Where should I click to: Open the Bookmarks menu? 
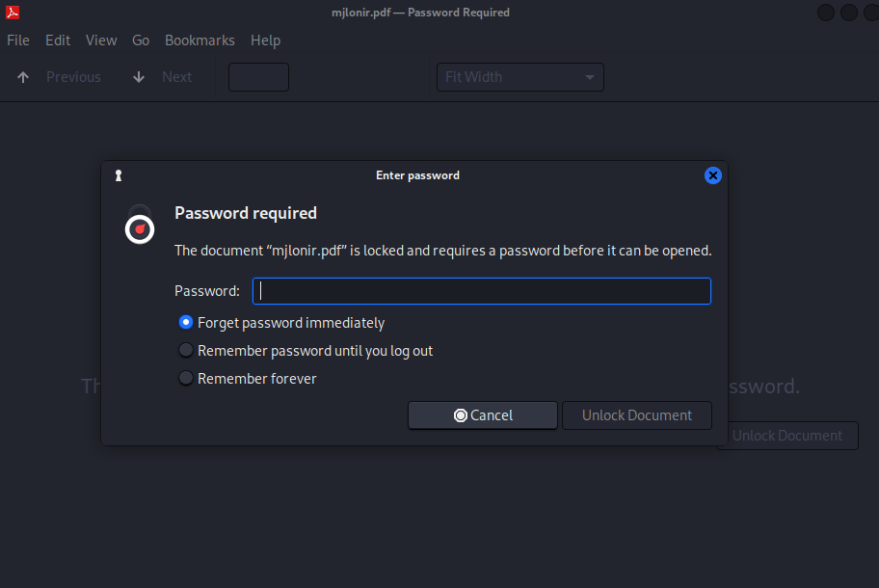point(200,40)
